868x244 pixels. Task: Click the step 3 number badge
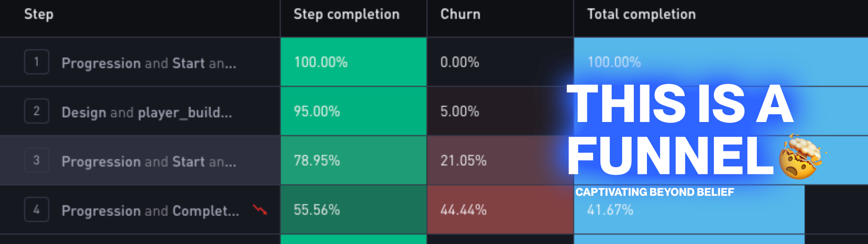coord(37,160)
